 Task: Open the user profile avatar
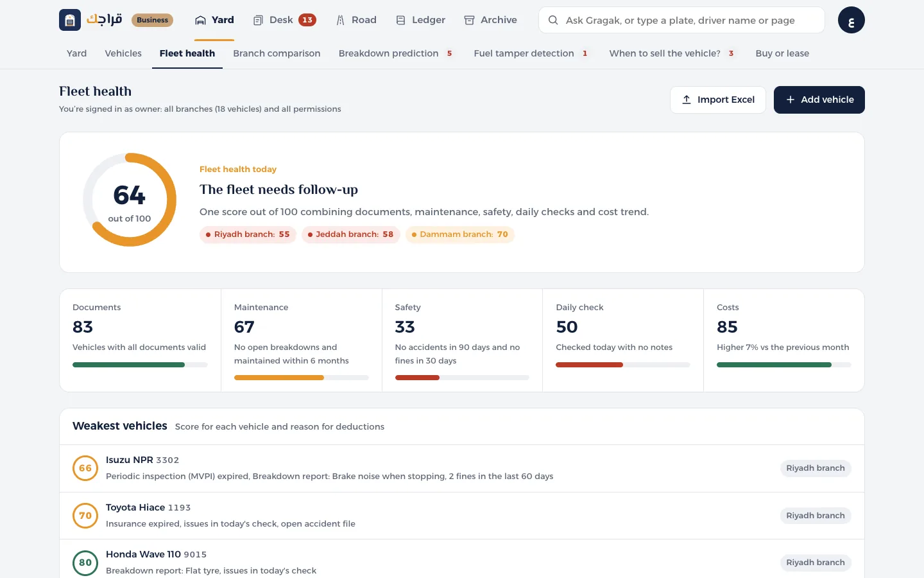tap(851, 20)
